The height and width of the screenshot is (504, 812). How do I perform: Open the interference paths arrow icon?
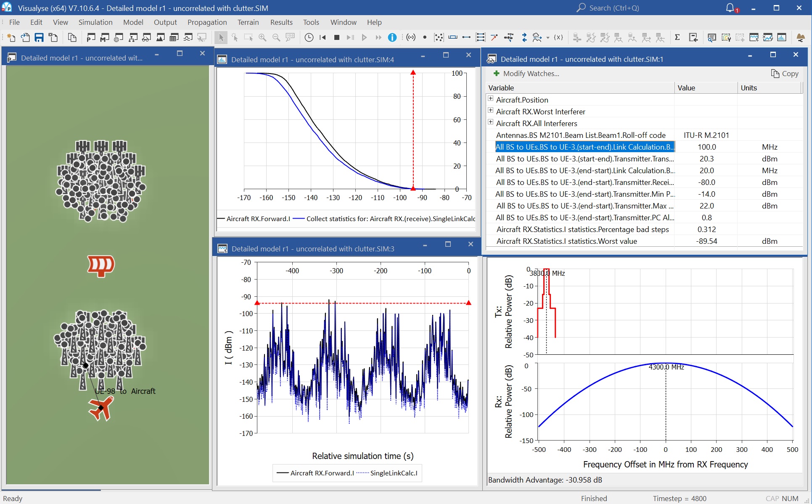click(494, 38)
